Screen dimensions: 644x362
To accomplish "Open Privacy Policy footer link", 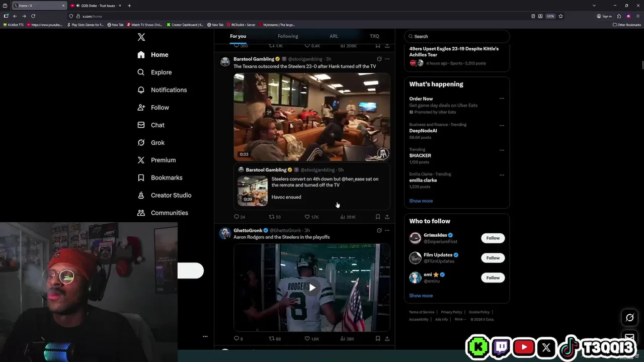I will point(451,312).
